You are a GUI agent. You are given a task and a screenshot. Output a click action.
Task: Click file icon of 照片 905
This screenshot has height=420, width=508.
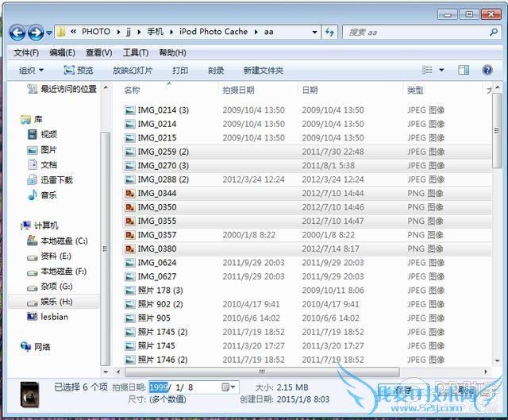pos(130,318)
